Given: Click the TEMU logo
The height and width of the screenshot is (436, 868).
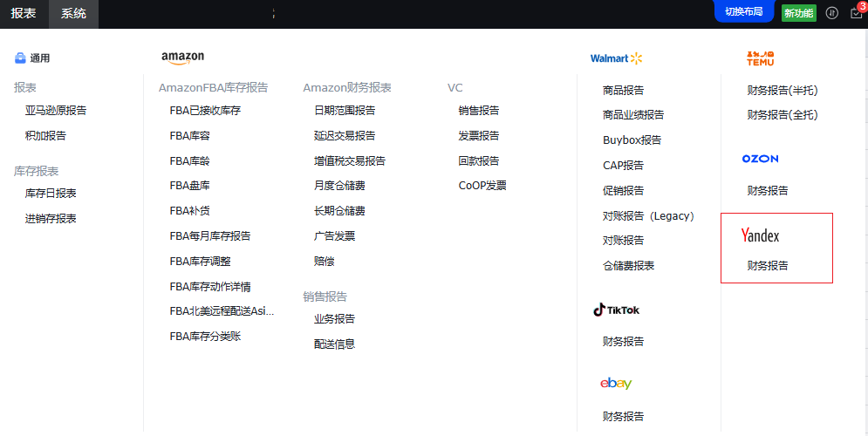Looking at the screenshot, I should [x=760, y=58].
